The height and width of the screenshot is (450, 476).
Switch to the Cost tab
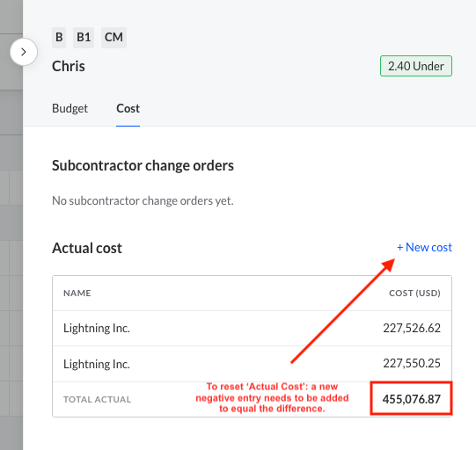coord(128,109)
